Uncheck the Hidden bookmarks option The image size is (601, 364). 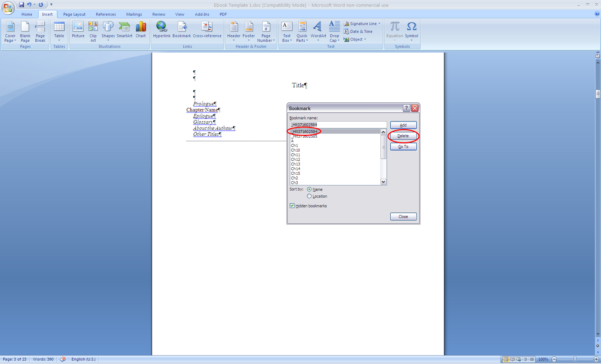(x=292, y=206)
